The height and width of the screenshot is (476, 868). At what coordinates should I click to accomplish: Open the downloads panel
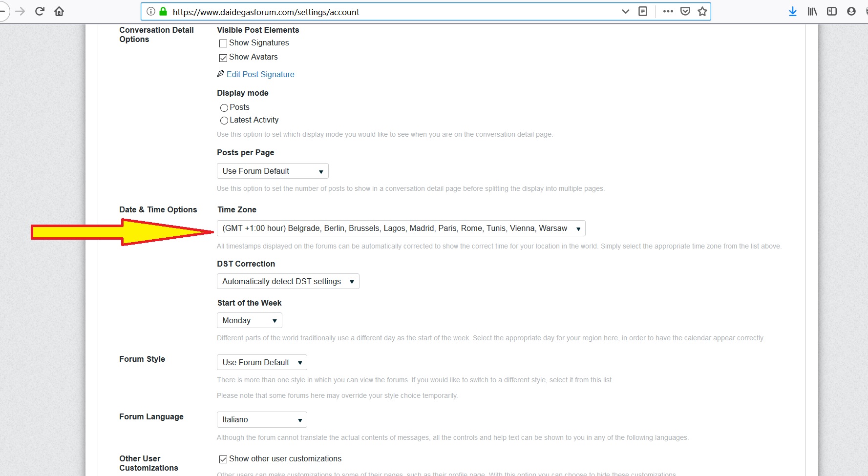point(792,11)
